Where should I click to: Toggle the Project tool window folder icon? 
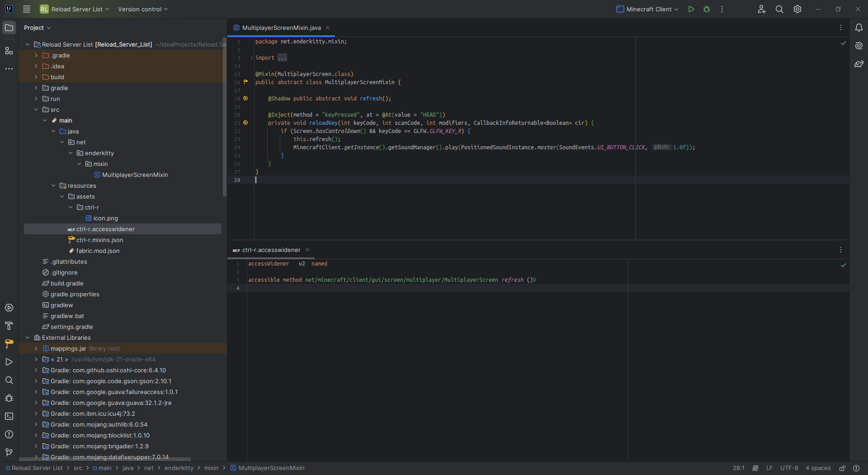[9, 28]
